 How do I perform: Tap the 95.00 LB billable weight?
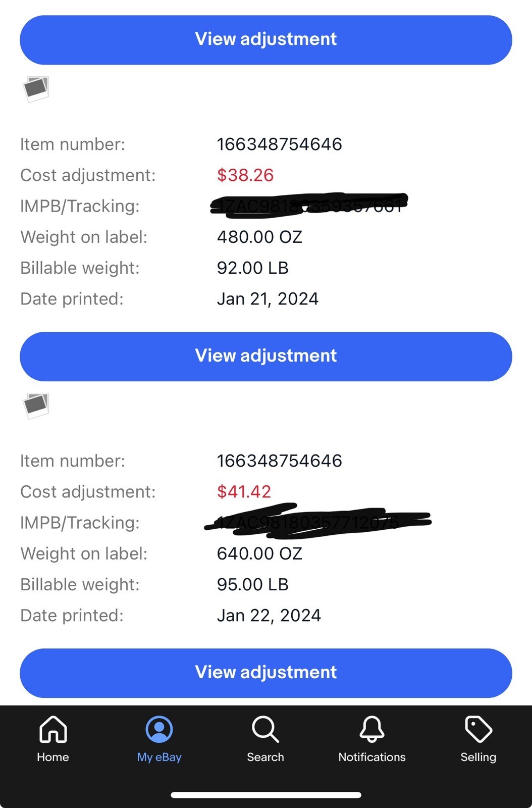tap(252, 584)
